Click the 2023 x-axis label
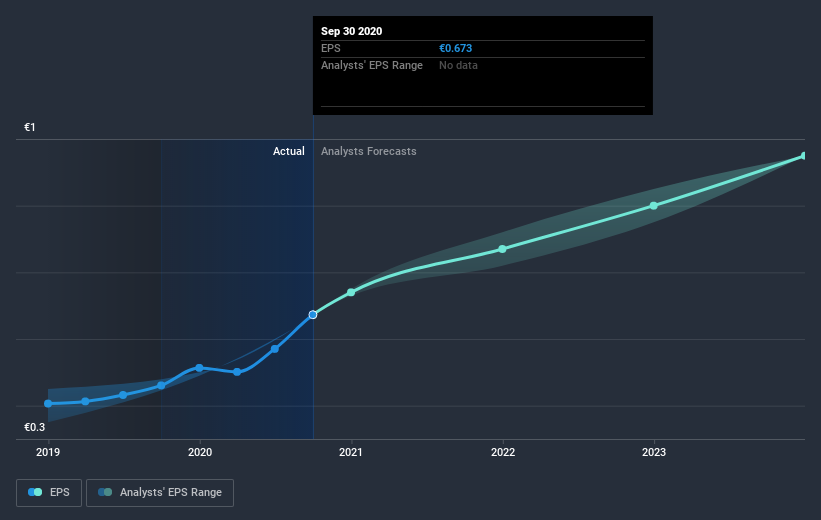 tap(654, 452)
